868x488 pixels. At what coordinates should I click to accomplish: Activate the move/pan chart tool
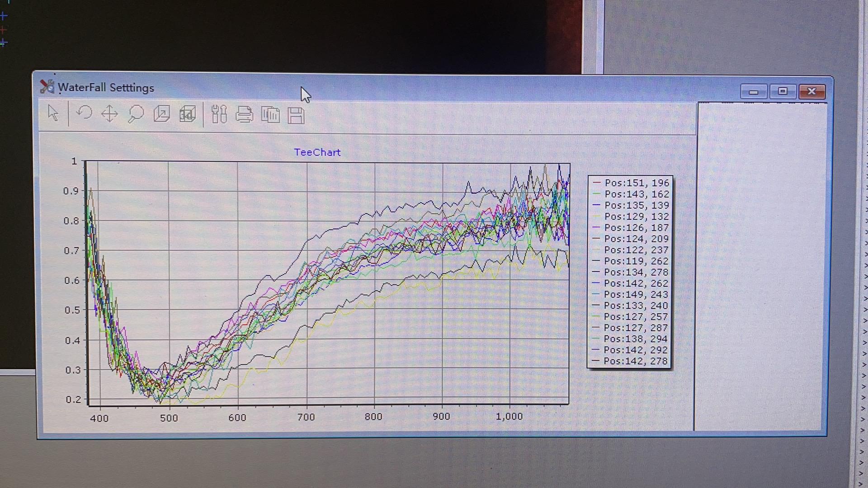(x=109, y=114)
